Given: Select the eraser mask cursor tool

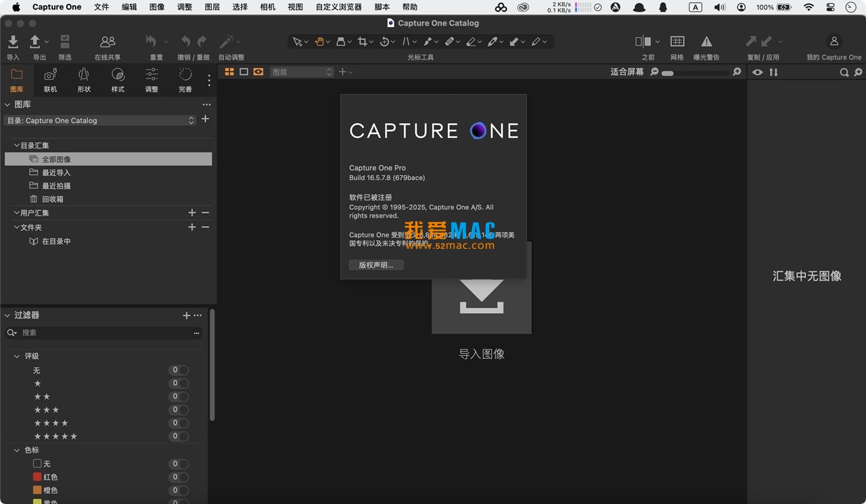Looking at the screenshot, I should pyautogui.click(x=471, y=42).
